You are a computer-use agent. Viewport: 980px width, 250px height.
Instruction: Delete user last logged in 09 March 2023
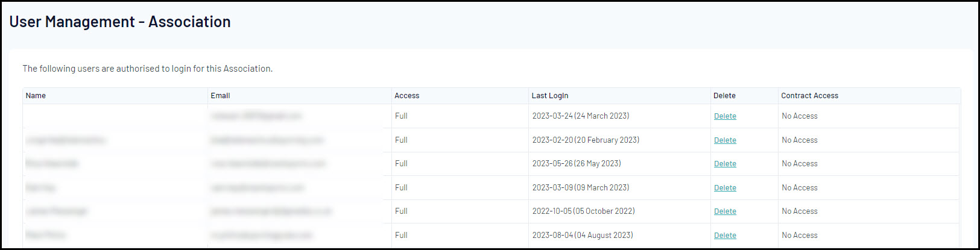[725, 188]
